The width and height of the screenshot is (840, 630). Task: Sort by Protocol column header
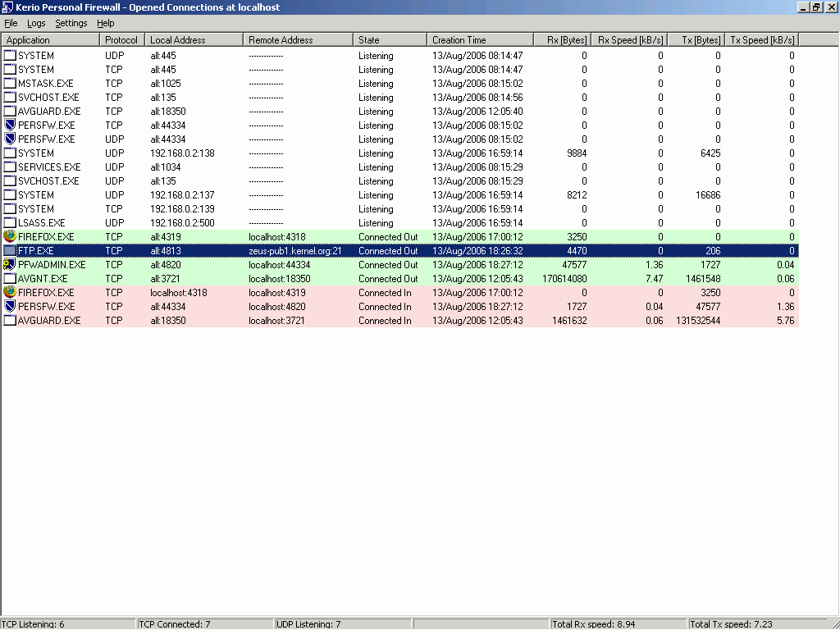click(x=122, y=39)
